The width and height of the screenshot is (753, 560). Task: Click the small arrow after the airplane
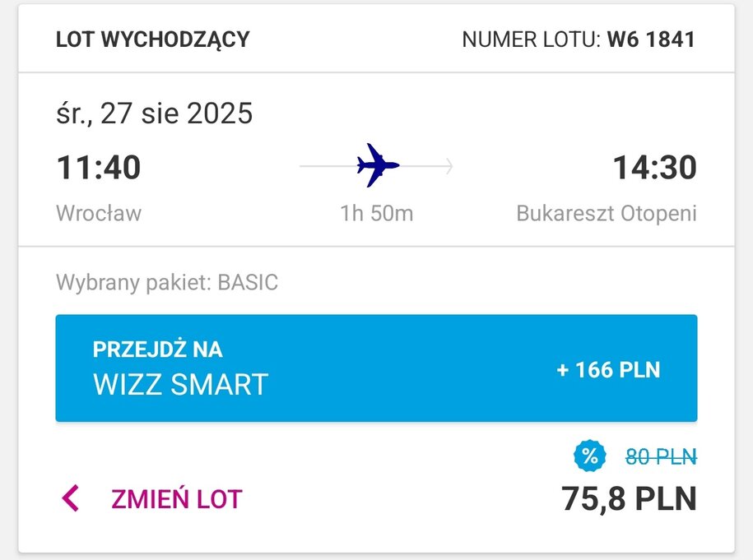click(449, 166)
